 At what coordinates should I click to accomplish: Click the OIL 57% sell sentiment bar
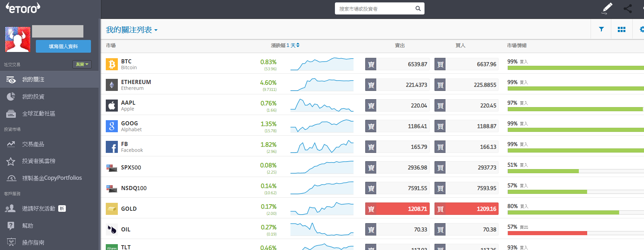point(575,233)
